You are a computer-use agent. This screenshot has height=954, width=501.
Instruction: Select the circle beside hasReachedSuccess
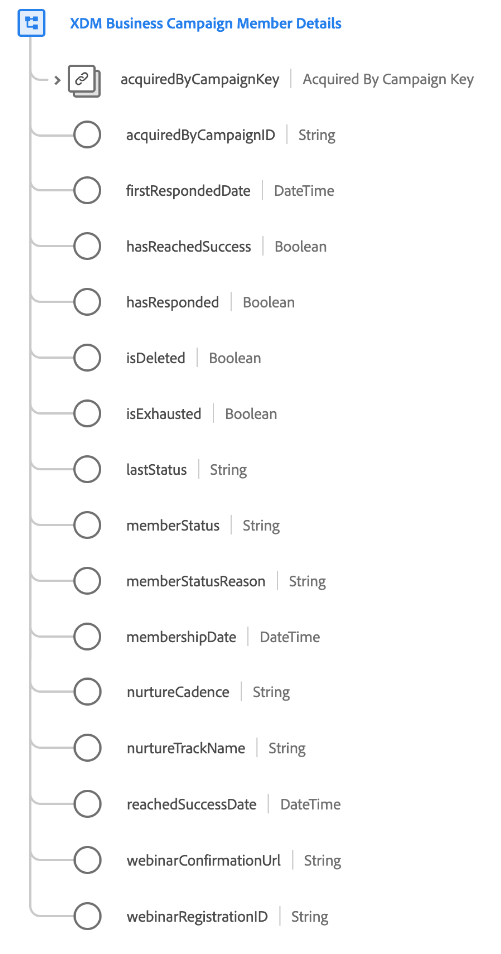point(87,247)
